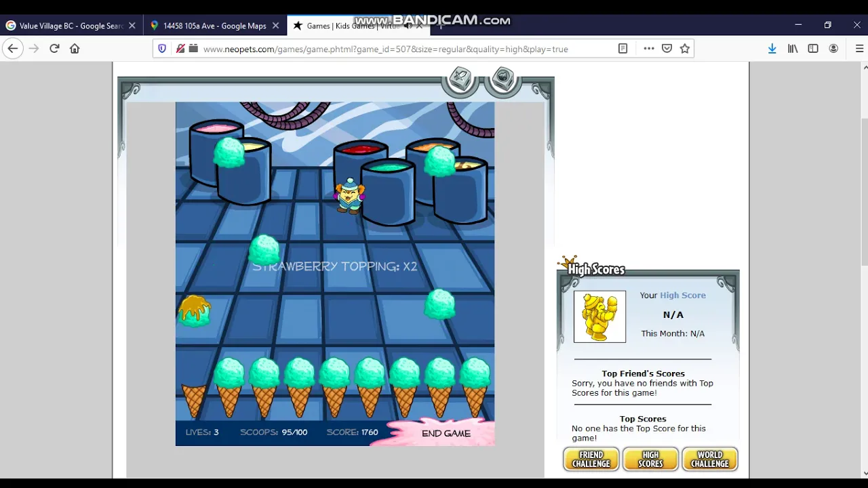Click the STRAWBERRY TOPPING: X2 text
Screen dimensions: 868x488
pyautogui.click(x=335, y=266)
